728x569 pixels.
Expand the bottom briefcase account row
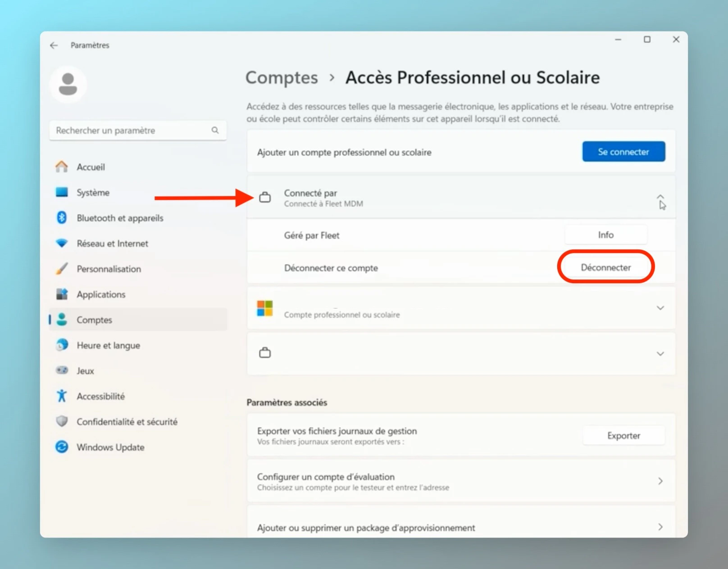click(660, 353)
